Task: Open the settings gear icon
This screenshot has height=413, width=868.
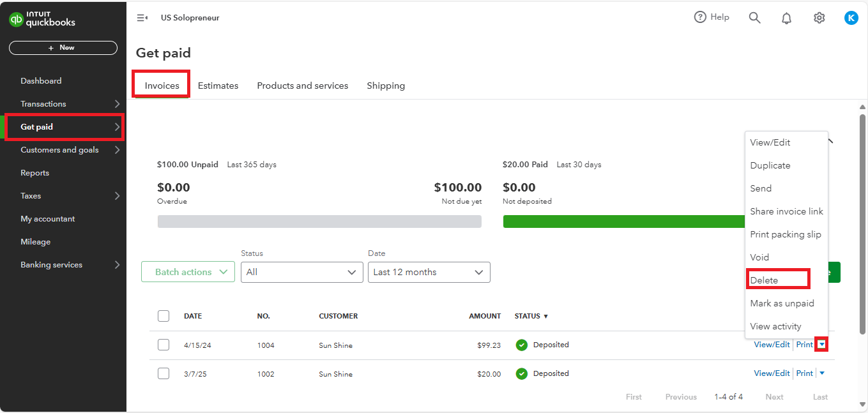Action: pyautogui.click(x=819, y=18)
